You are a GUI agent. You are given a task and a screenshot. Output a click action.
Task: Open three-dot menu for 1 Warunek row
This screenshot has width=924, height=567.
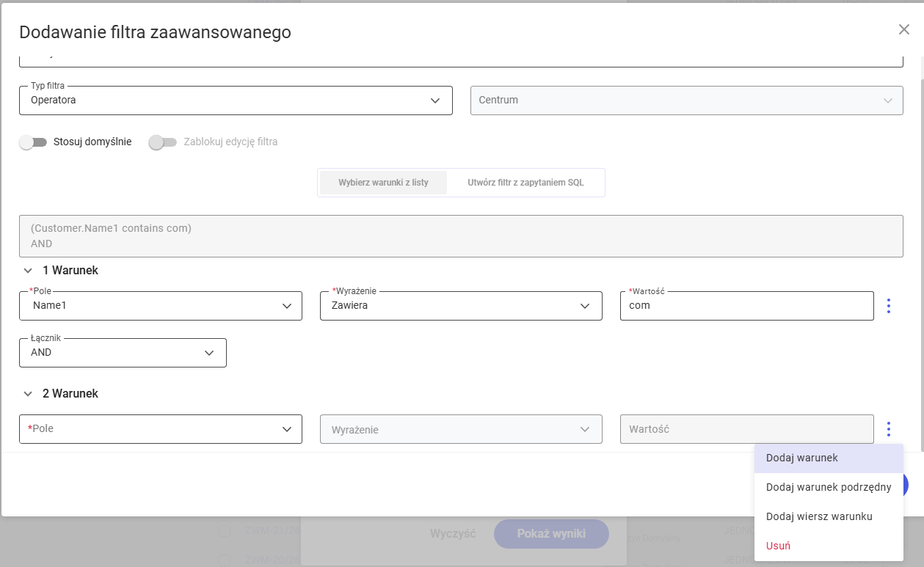[889, 306]
